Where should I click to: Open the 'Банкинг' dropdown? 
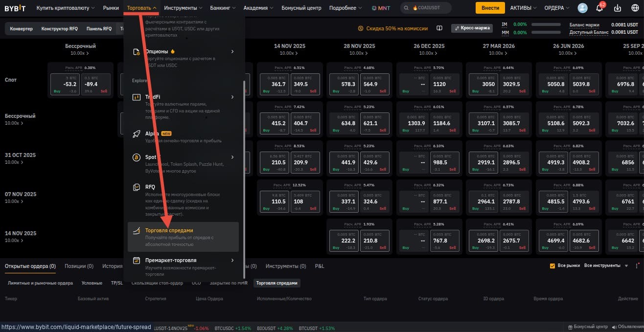pos(223,8)
